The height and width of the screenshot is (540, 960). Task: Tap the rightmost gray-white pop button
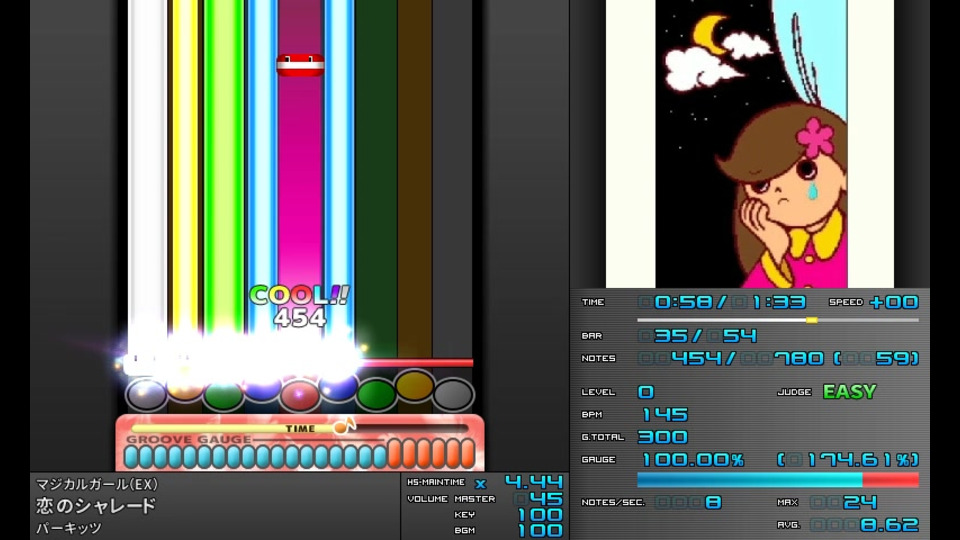point(453,394)
